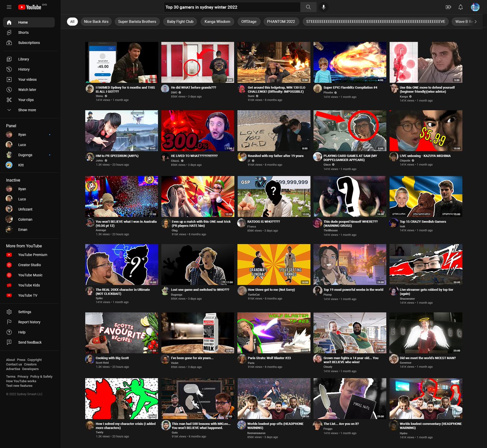The width and height of the screenshot is (487, 448).
Task: Open Eman channel under Inactive
Action: (x=29, y=229)
